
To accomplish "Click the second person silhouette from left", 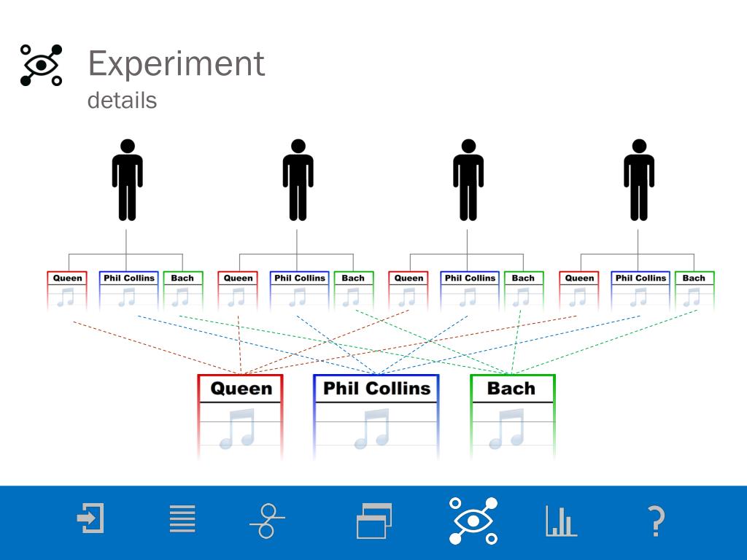I will point(298,180).
